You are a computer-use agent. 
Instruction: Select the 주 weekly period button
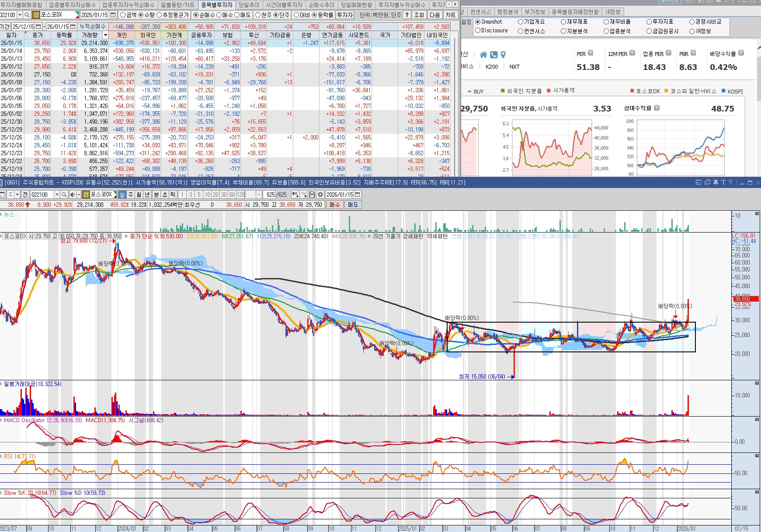pyautogui.click(x=130, y=195)
